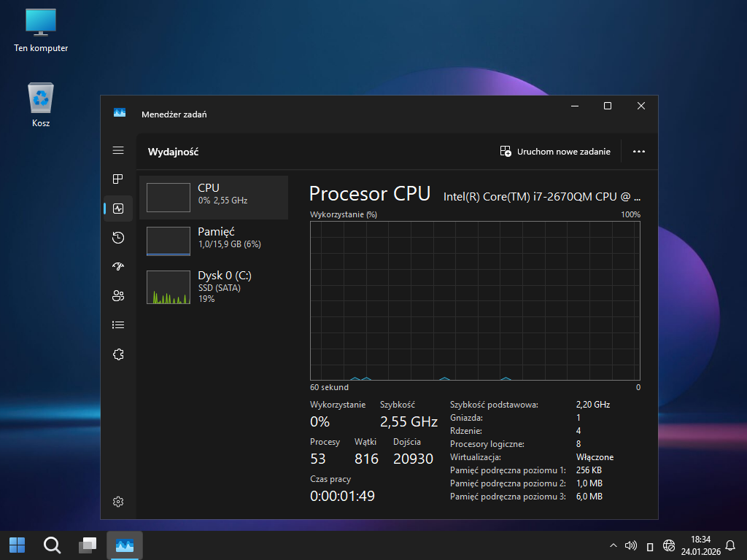Open the Details list icon in sidebar
This screenshot has width=747, height=560.
pos(118,325)
